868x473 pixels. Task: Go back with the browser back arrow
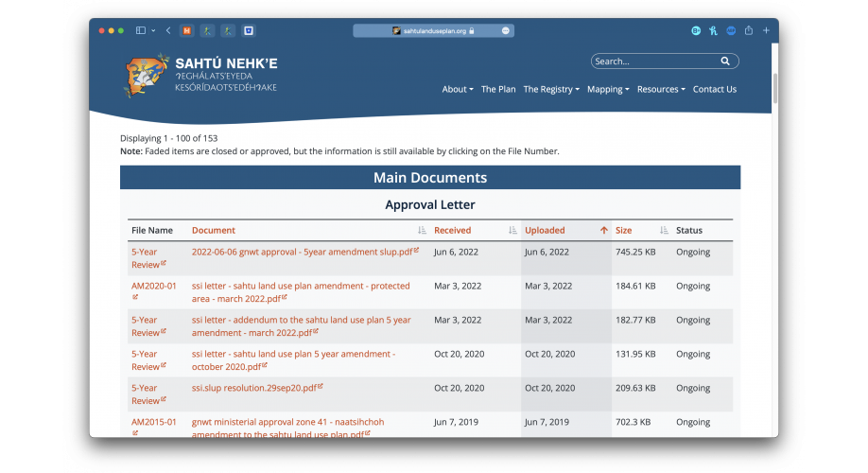[x=168, y=30]
